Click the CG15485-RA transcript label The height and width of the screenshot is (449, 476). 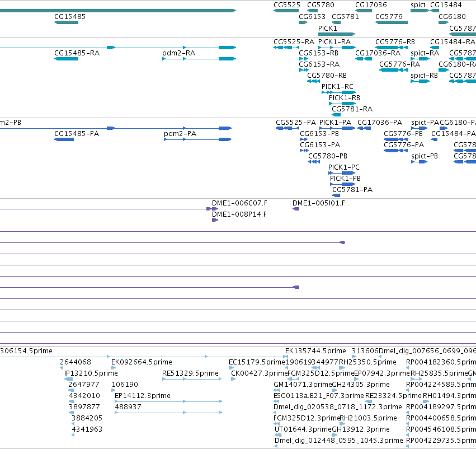(77, 53)
